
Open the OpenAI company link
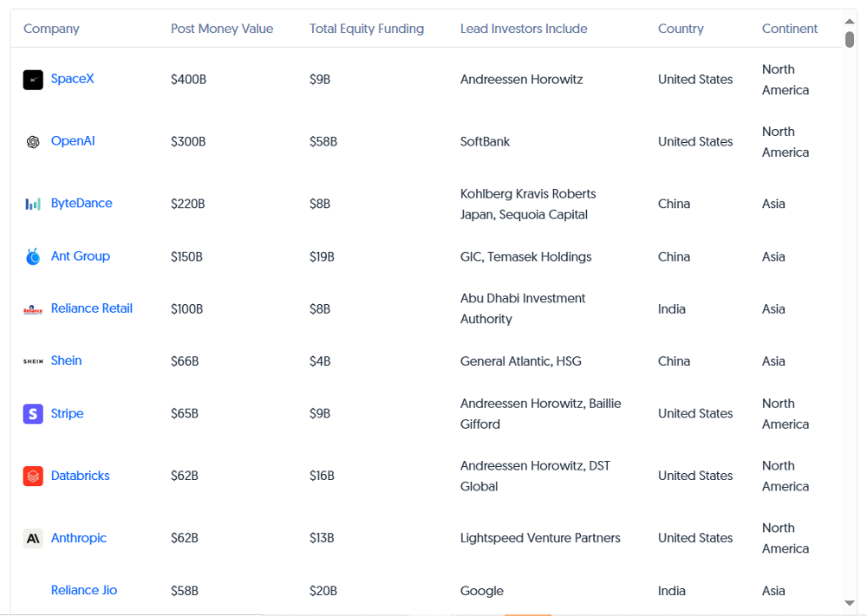click(x=73, y=141)
